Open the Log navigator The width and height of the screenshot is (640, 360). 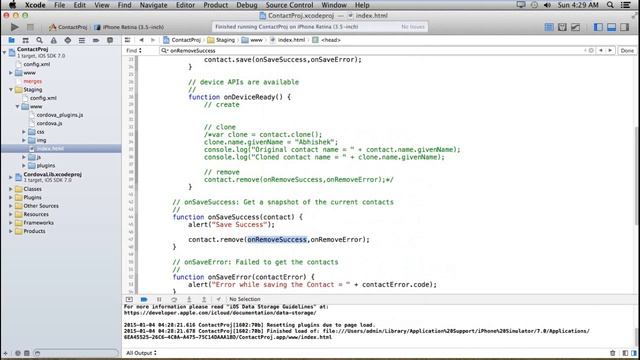point(110,40)
